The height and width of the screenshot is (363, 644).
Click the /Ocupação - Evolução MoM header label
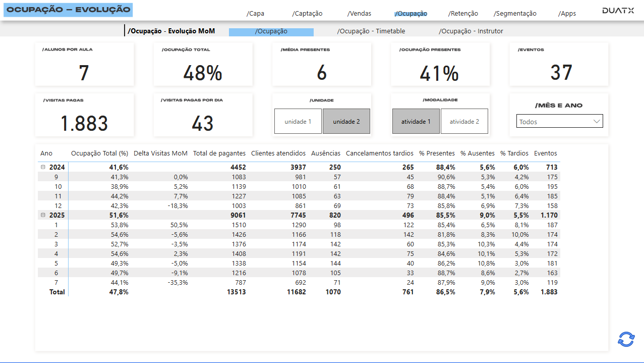[171, 31]
